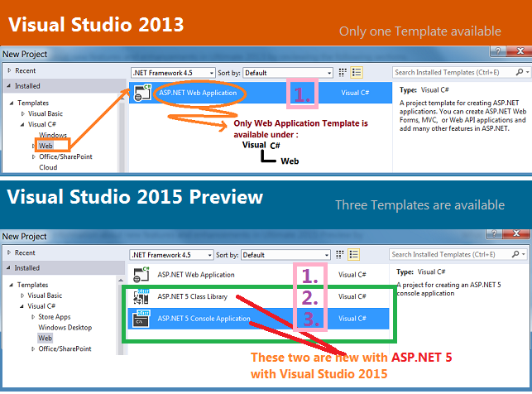Select Windows Desktop in the lower tree
This screenshot has width=532, height=394.
click(65, 327)
